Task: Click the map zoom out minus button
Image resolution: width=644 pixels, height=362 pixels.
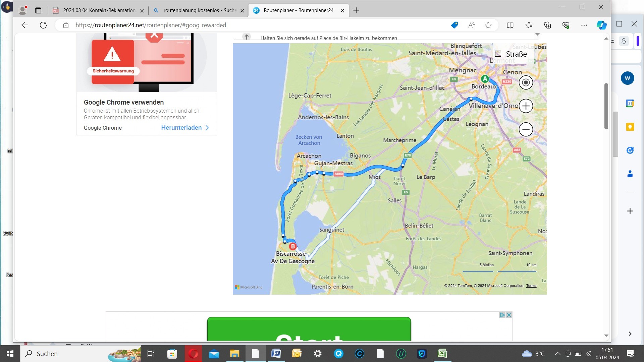Action: click(526, 129)
